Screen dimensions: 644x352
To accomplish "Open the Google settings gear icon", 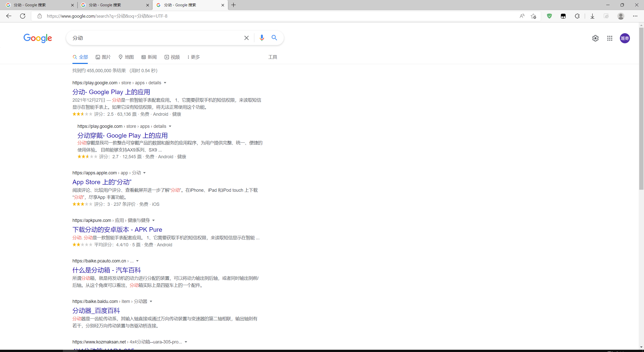I will coord(595,38).
